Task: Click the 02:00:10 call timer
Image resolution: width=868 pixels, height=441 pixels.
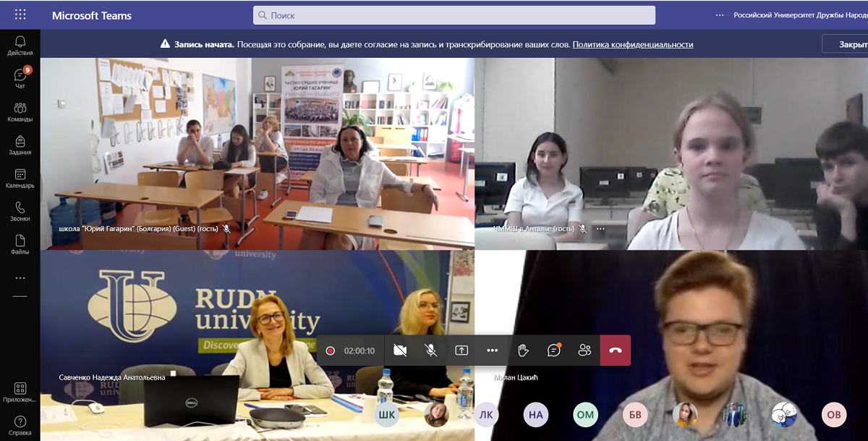Action: (359, 350)
